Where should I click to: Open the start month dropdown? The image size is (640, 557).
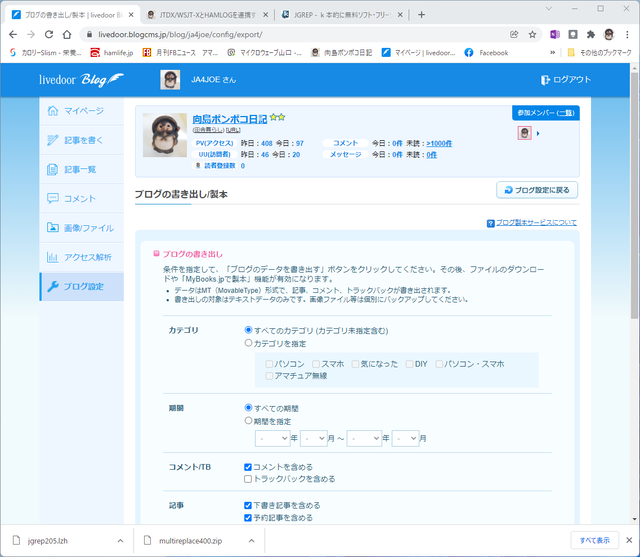pyautogui.click(x=313, y=439)
